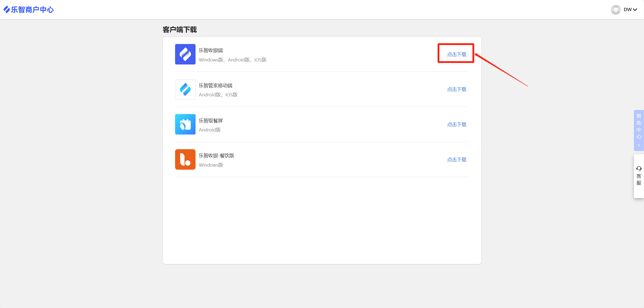Select the 乐智收银端 title text

tap(211, 50)
